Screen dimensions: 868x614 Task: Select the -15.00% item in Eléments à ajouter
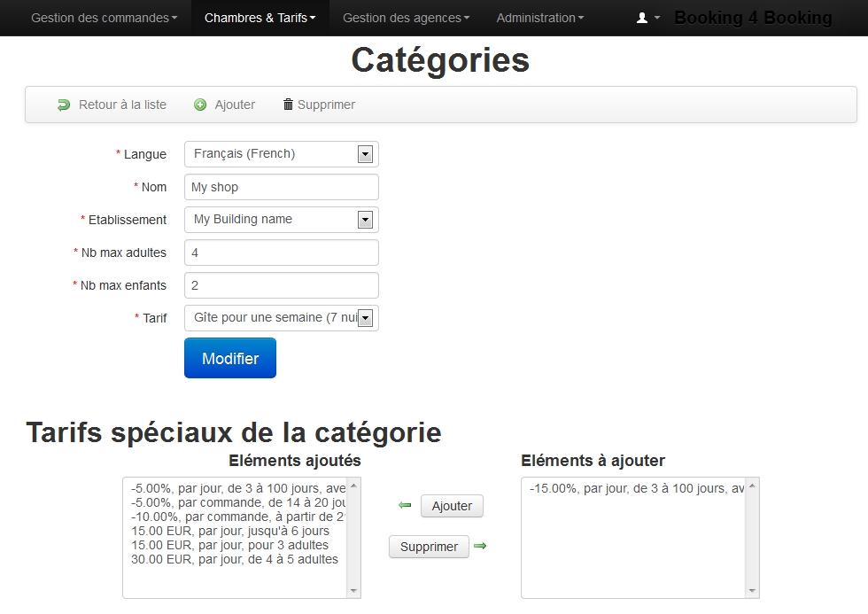636,488
